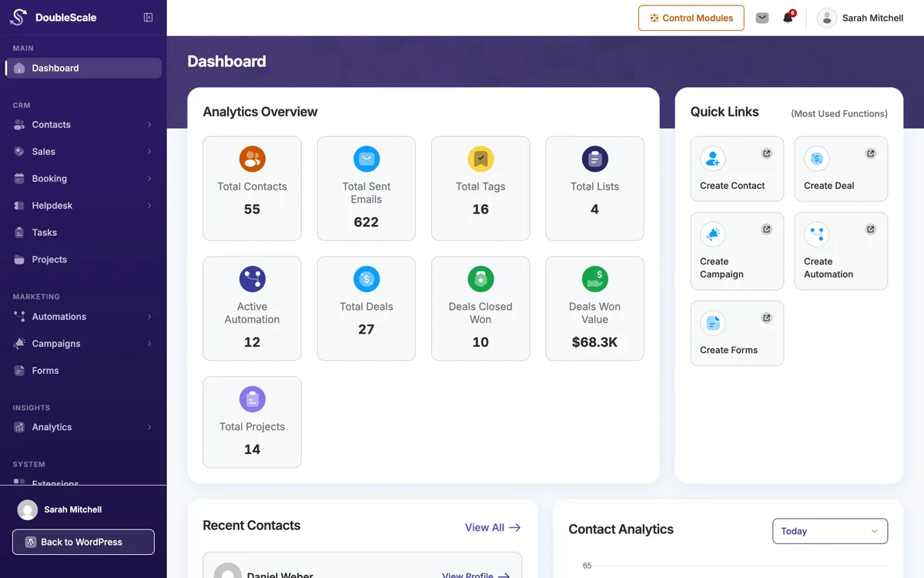Click the Total Sent Emails value 622
This screenshot has width=924, height=578.
click(367, 222)
